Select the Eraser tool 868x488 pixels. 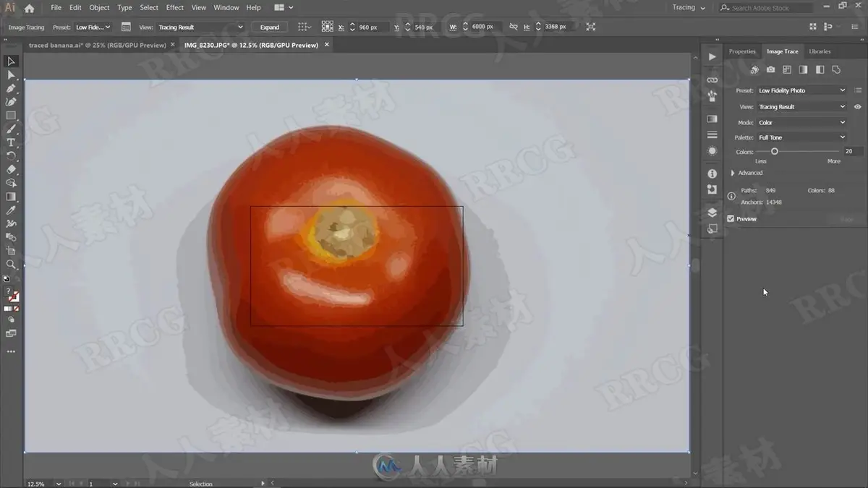[x=11, y=170]
